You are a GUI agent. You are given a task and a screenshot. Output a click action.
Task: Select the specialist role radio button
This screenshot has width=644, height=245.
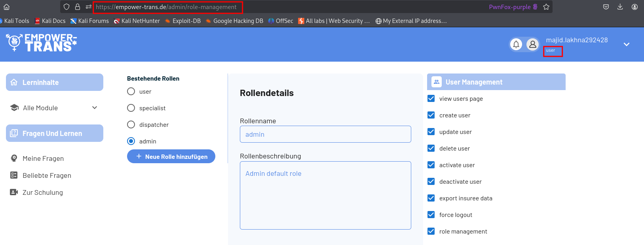[131, 108]
